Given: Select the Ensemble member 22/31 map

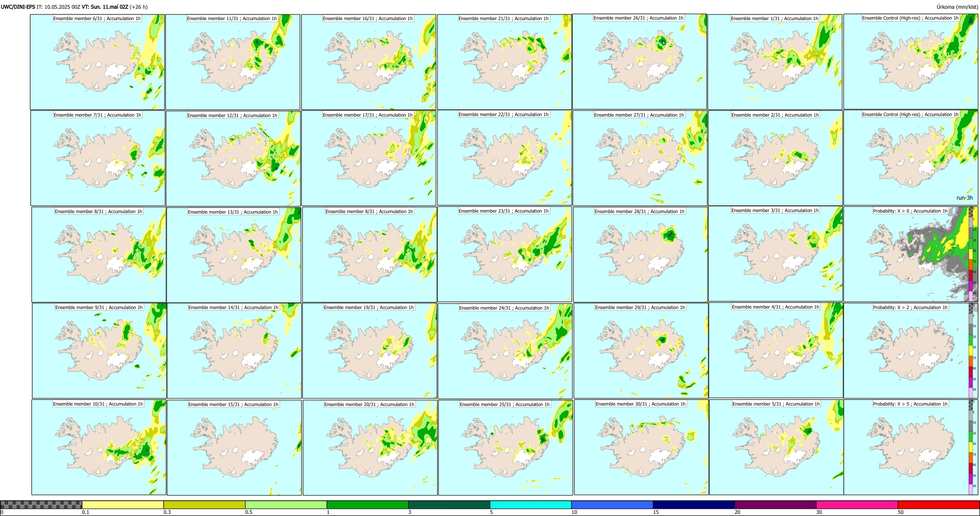Looking at the screenshot, I should coord(504,158).
